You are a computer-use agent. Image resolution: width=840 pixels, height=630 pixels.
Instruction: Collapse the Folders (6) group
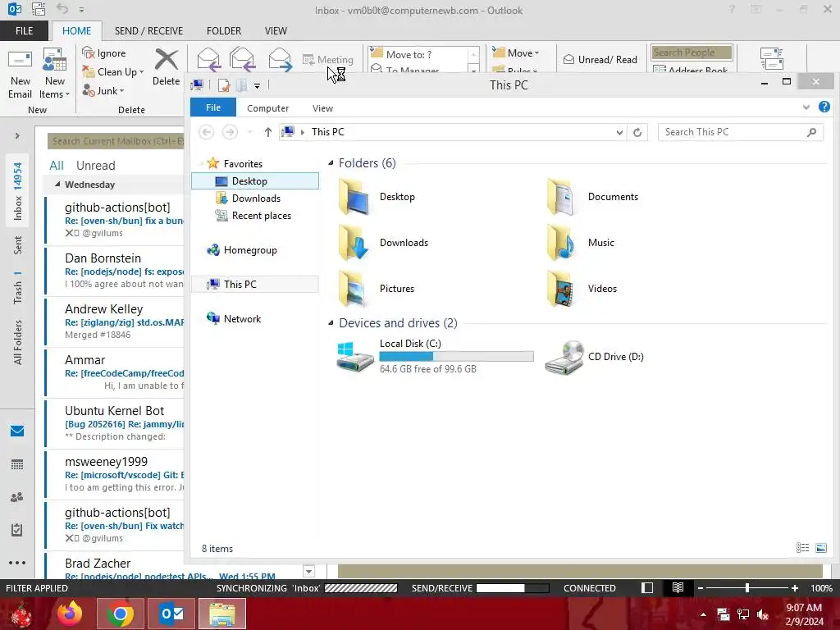click(x=331, y=163)
